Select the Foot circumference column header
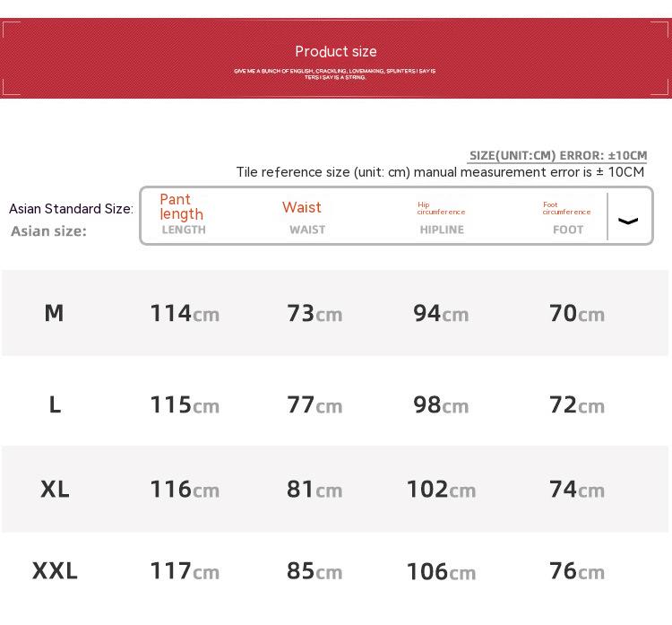The width and height of the screenshot is (672, 625). [566, 208]
